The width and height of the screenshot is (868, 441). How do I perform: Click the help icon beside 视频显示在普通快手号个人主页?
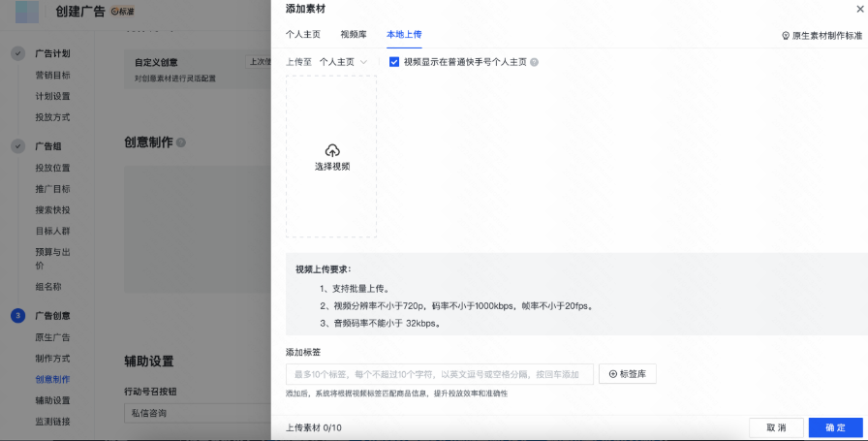534,62
